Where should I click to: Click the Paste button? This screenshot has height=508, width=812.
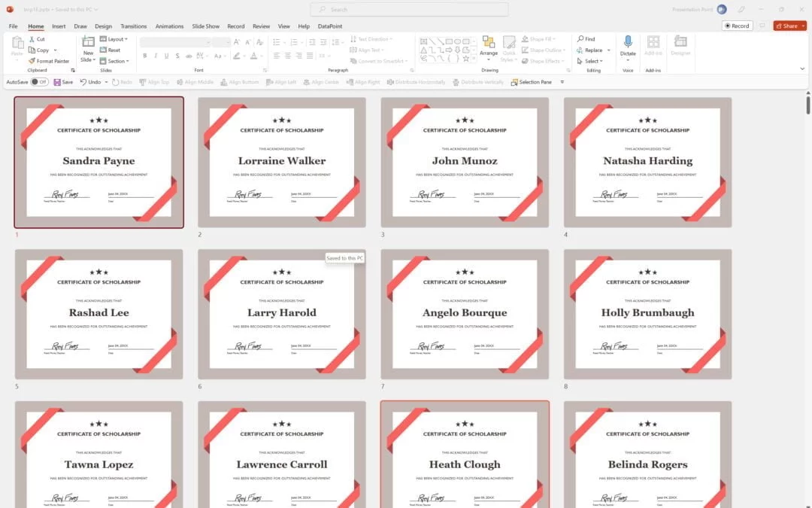(x=17, y=47)
